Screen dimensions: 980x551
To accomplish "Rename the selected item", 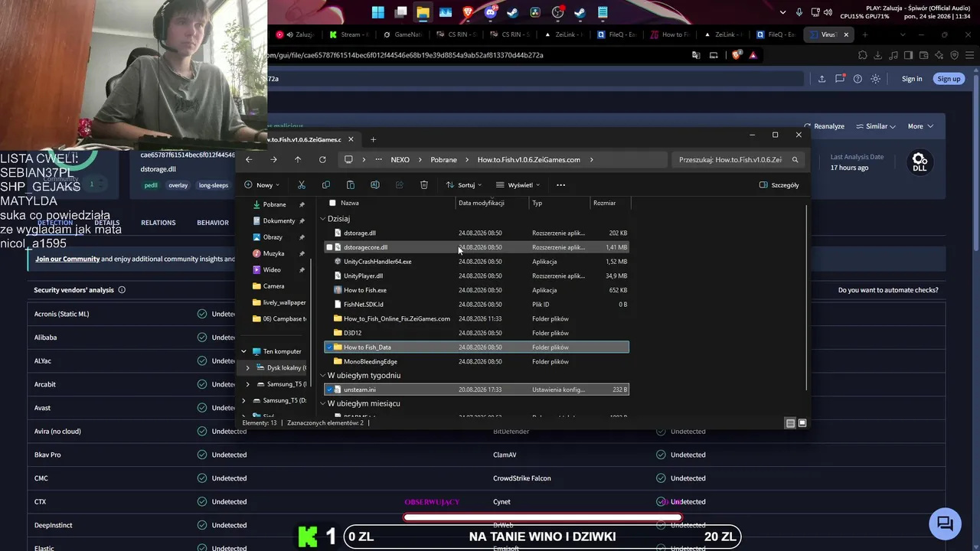I will coord(375,185).
